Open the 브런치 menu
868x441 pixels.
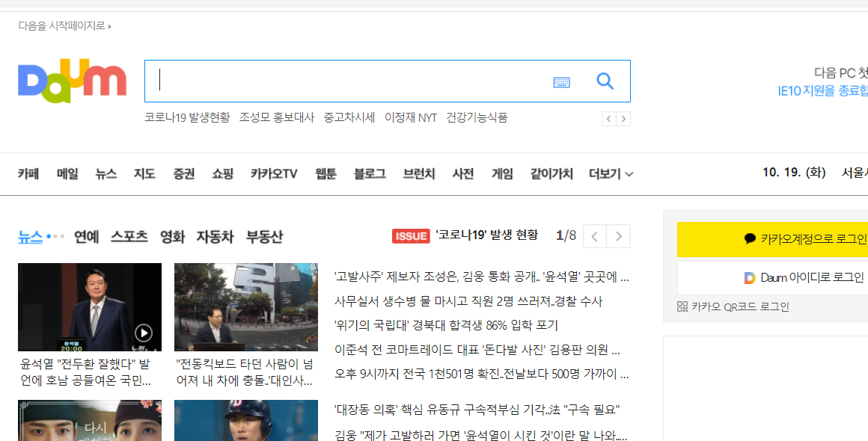point(419,173)
